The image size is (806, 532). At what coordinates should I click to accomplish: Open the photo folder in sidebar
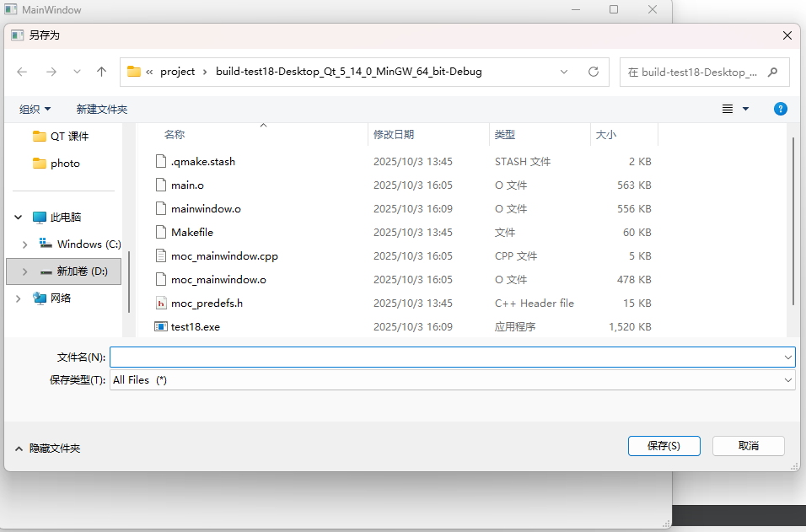(x=56, y=164)
